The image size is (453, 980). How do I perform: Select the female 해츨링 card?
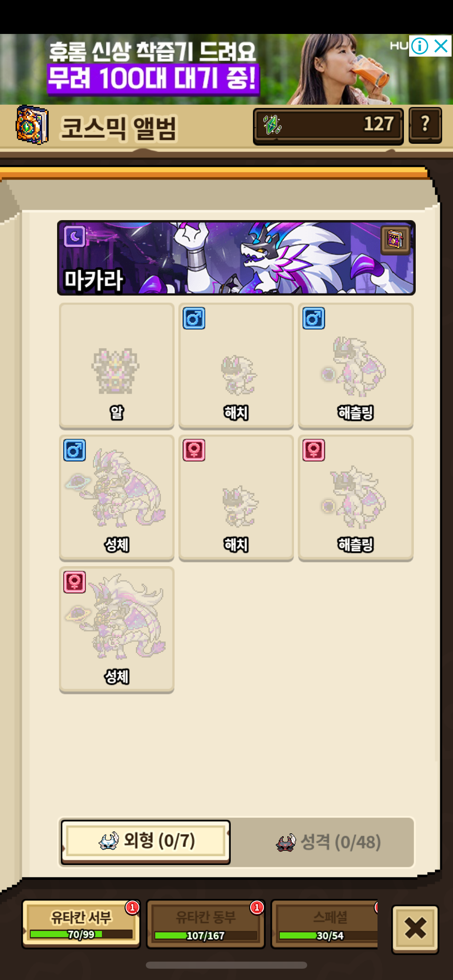[356, 498]
